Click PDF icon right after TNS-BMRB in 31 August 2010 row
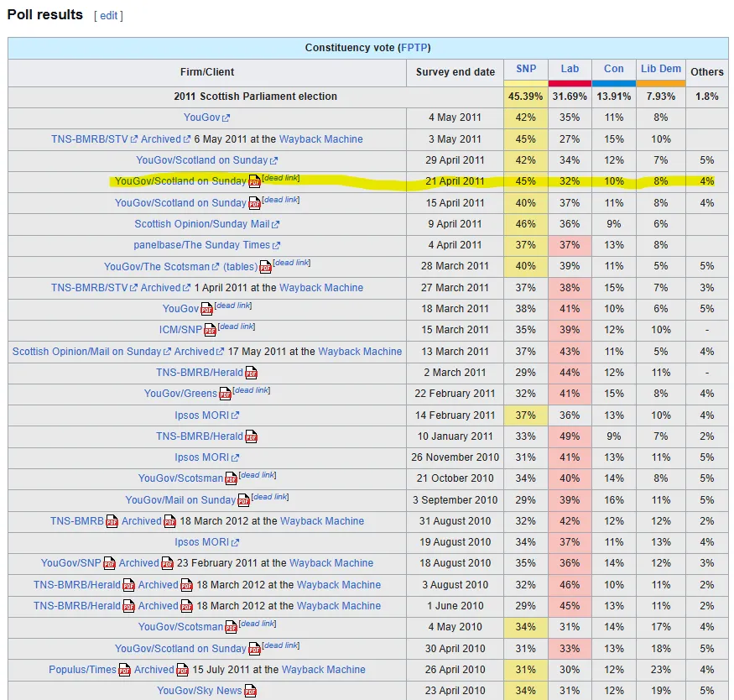Image resolution: width=734 pixels, height=700 pixels. tap(112, 521)
